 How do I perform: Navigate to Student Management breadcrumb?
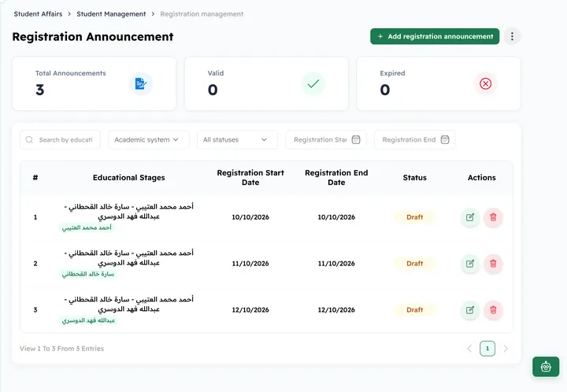[111, 14]
